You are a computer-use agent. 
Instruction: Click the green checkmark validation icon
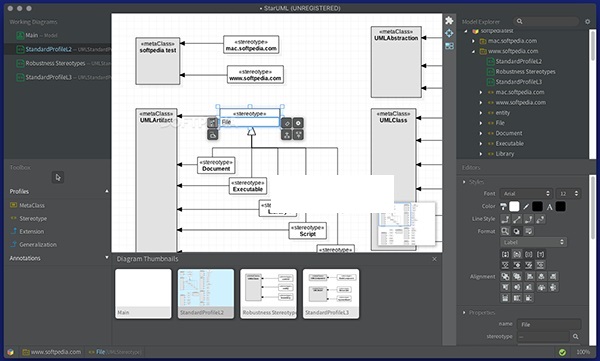[562, 352]
